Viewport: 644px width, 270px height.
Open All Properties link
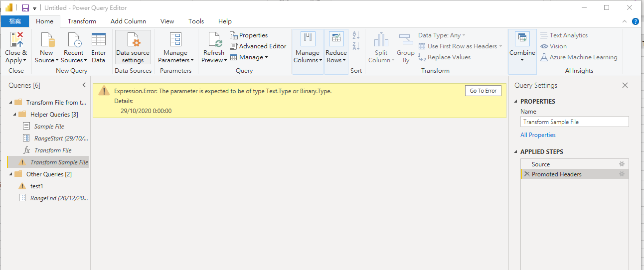[538, 135]
